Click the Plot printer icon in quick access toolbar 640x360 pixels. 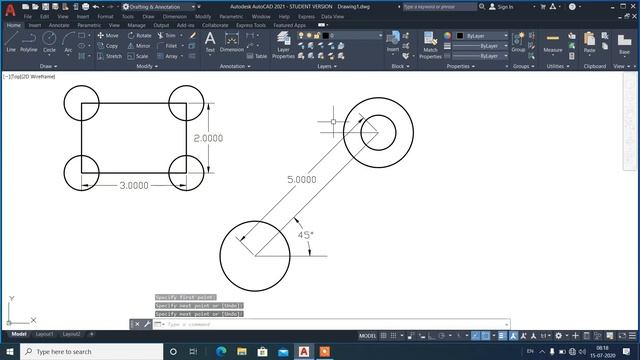click(x=85, y=7)
